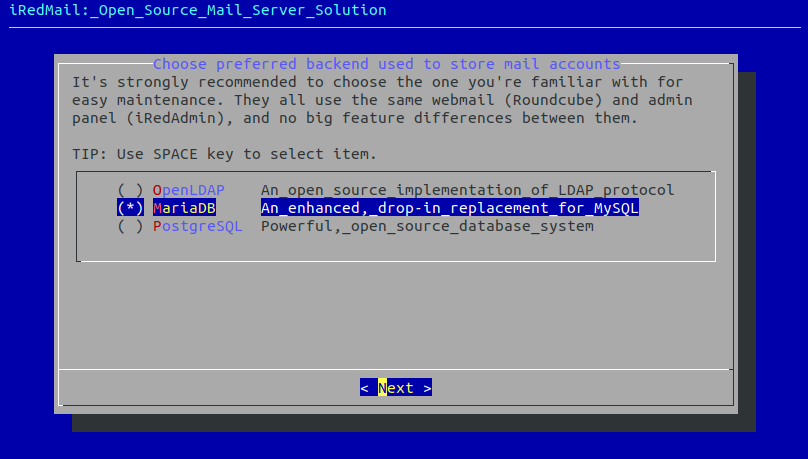Click the OpenLDAP description about LDAP protocol
This screenshot has height=459, width=808.
(467, 190)
